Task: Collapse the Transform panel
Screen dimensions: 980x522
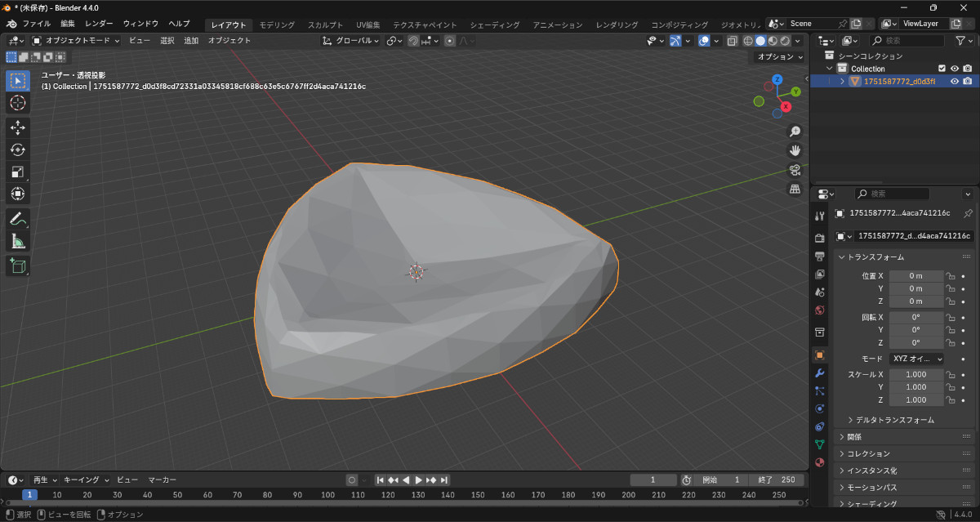Action: click(875, 257)
